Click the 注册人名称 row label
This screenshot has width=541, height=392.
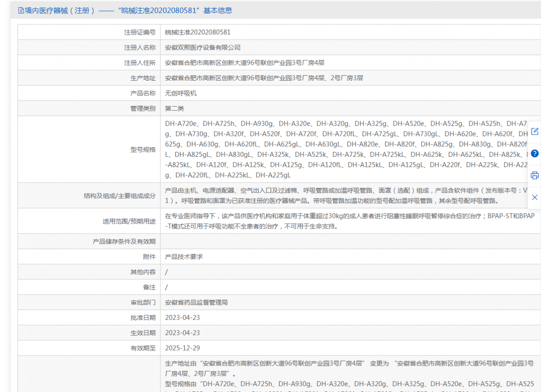(140, 48)
